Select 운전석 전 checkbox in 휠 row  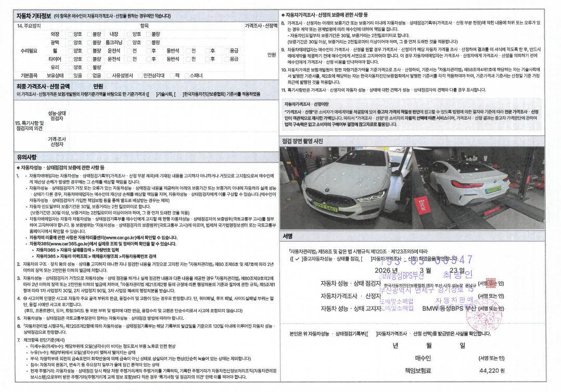pos(130,50)
